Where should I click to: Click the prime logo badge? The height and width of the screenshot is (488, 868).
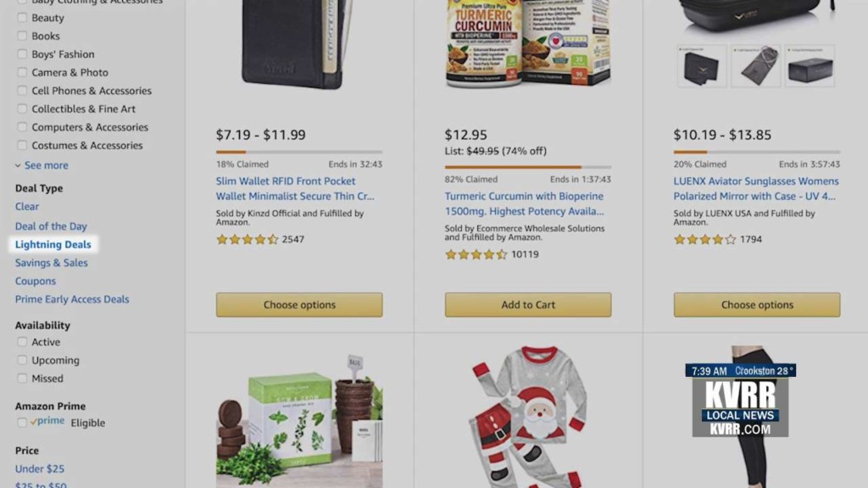[x=47, y=422]
